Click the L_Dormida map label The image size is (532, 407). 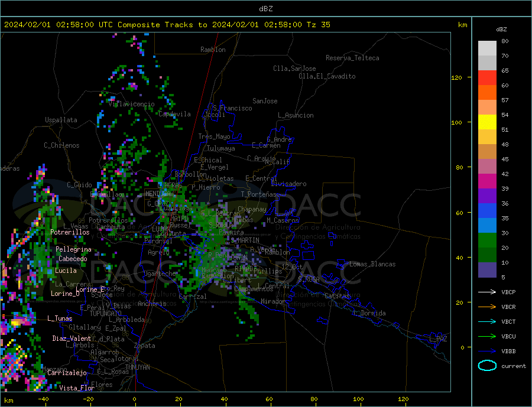370,313
